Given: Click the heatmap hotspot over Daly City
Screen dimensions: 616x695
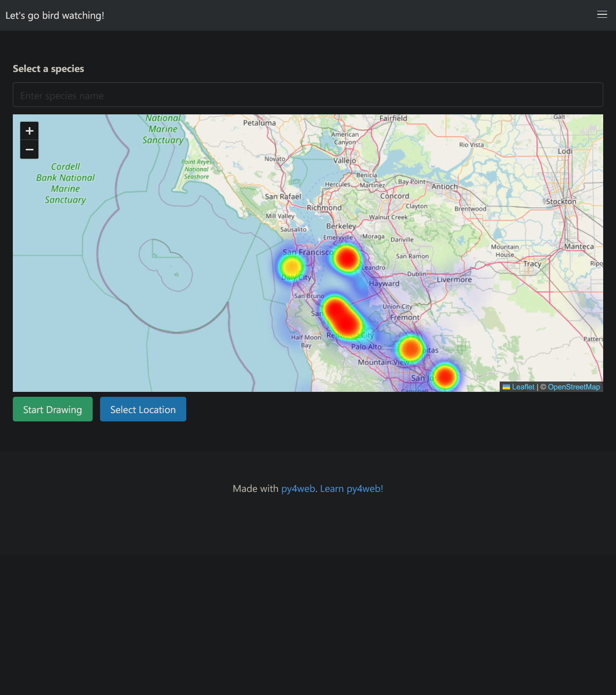Looking at the screenshot, I should [291, 267].
